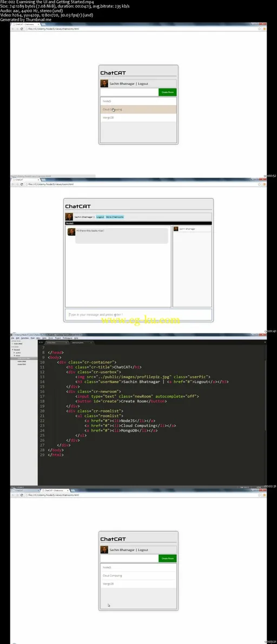
Task: Select first ChatCAT tab in bottom browser
Action: 25,491
